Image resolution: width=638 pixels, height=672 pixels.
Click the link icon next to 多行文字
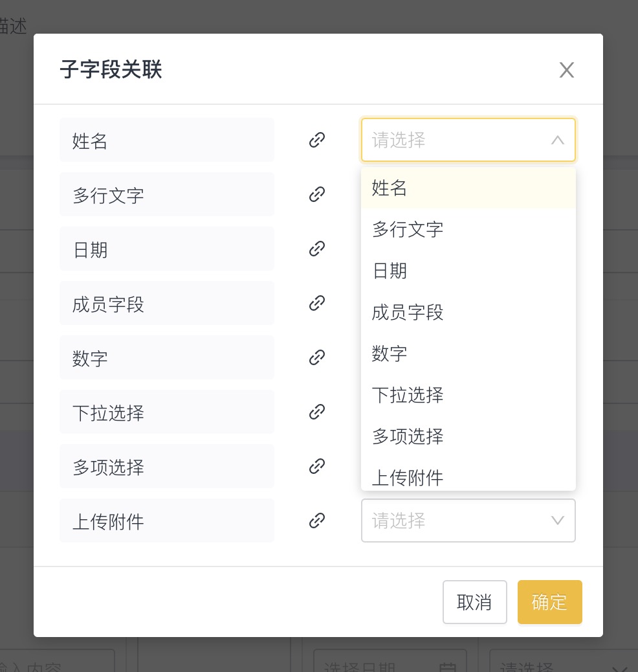click(316, 194)
